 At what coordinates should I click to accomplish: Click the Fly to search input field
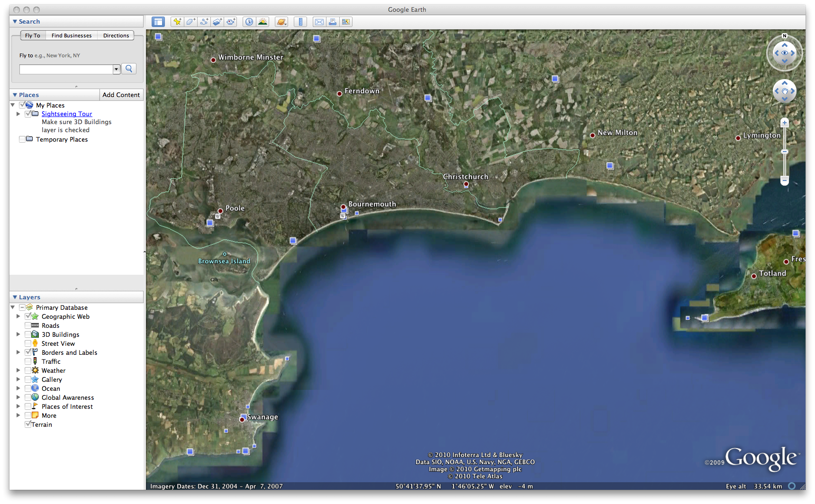pyautogui.click(x=66, y=69)
